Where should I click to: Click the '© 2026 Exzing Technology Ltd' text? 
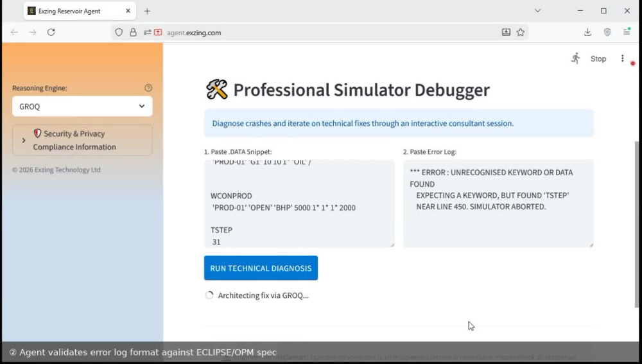tap(56, 169)
